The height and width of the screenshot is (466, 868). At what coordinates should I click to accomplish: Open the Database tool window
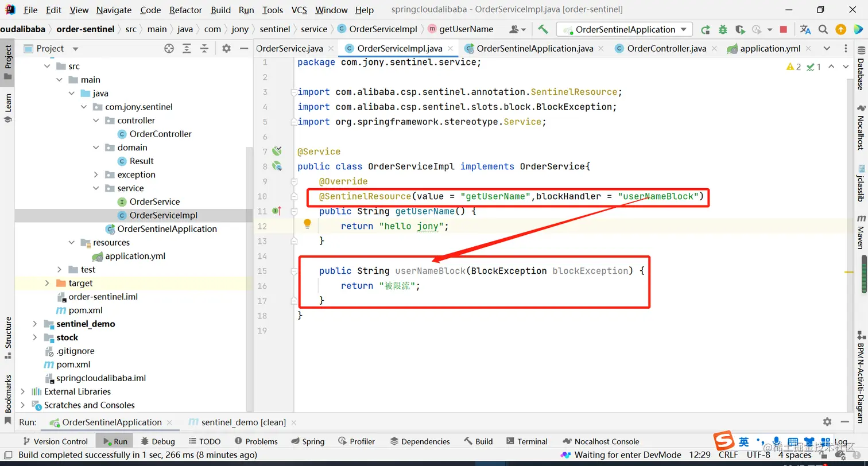pyautogui.click(x=861, y=69)
